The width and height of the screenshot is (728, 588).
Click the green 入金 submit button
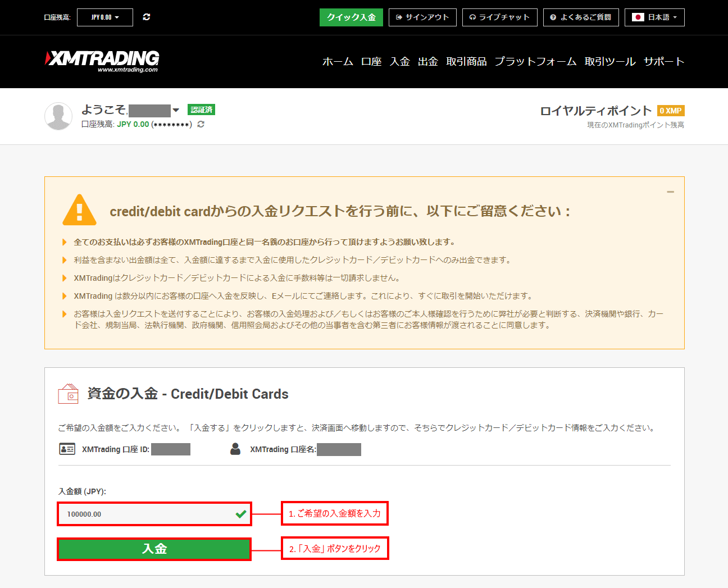tap(154, 549)
